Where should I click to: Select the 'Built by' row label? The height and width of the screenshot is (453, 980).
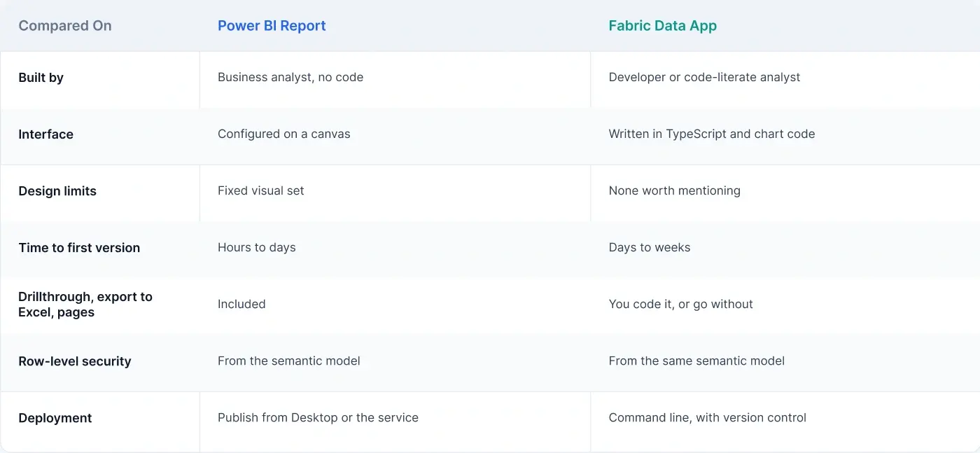41,78
